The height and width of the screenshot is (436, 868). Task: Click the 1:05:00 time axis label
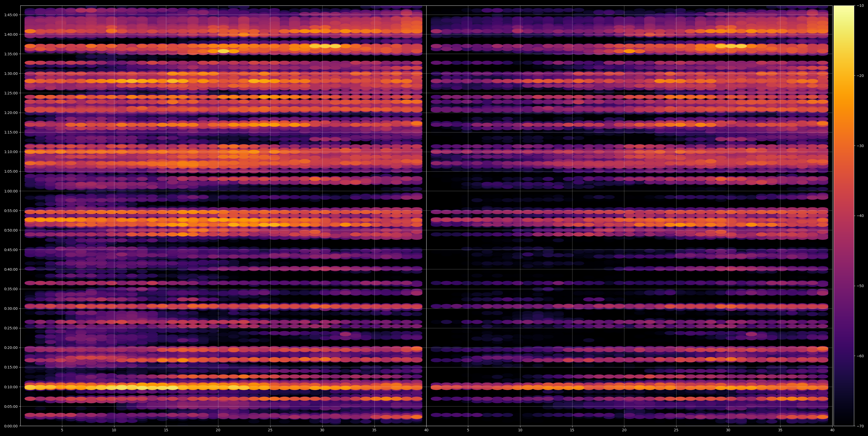[11, 171]
